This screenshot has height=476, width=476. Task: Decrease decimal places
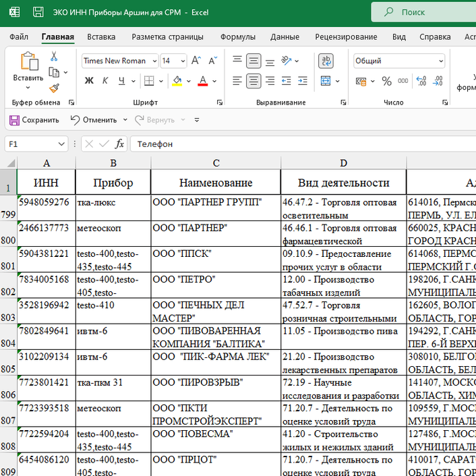[438, 81]
